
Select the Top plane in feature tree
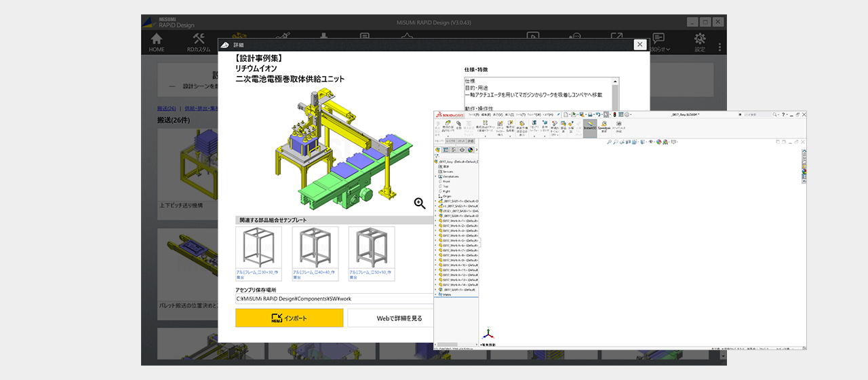(446, 186)
